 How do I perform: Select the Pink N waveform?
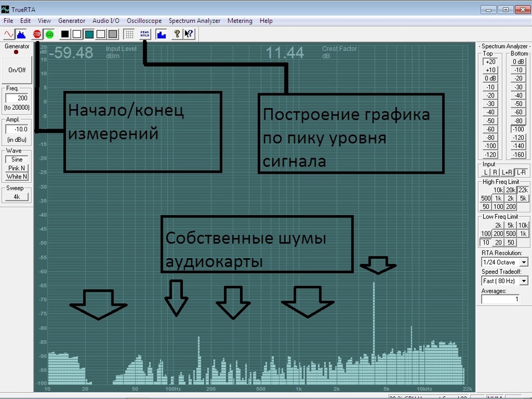pyautogui.click(x=17, y=168)
